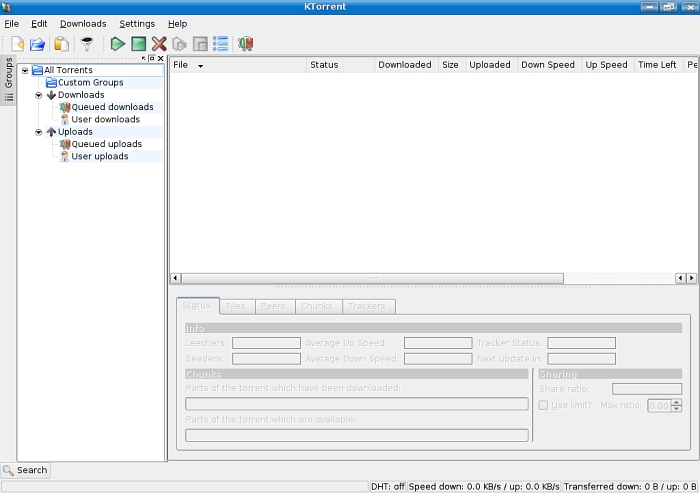Click the User downloads person icon
700x493 pixels.
click(65, 119)
